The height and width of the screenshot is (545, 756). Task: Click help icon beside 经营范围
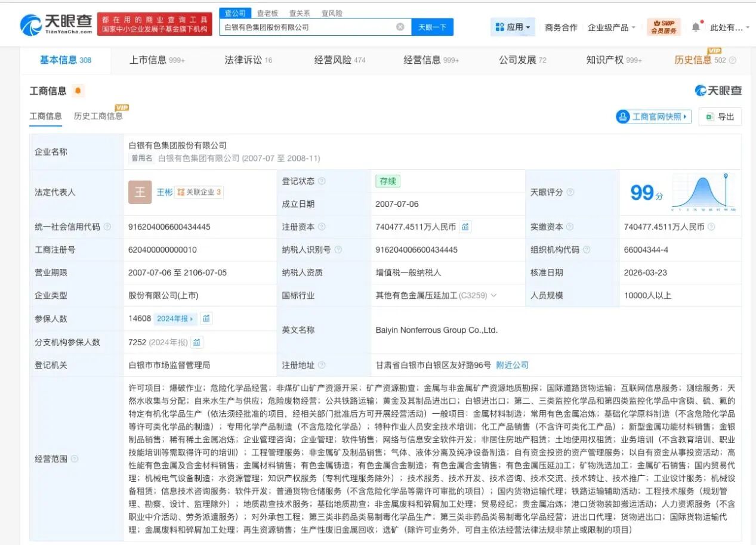coord(75,459)
